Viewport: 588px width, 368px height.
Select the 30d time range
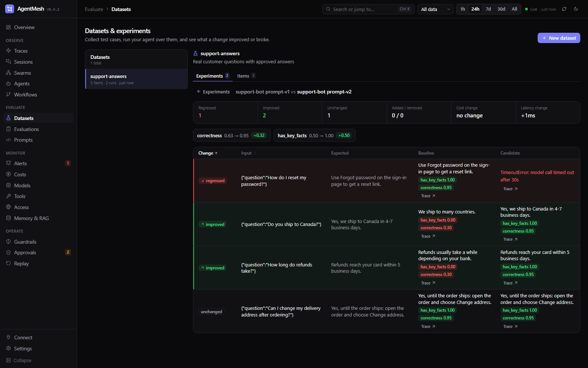tap(501, 9)
